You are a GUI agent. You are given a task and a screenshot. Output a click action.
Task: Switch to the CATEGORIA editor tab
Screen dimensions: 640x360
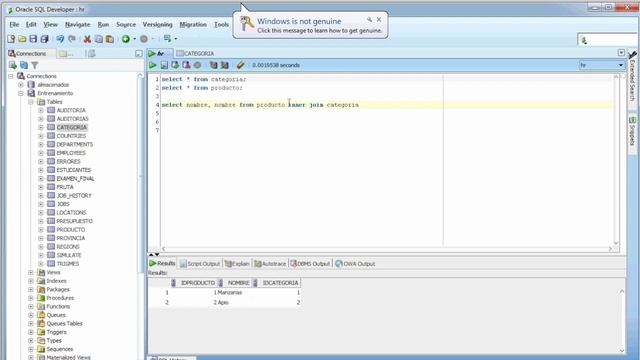pyautogui.click(x=195, y=53)
